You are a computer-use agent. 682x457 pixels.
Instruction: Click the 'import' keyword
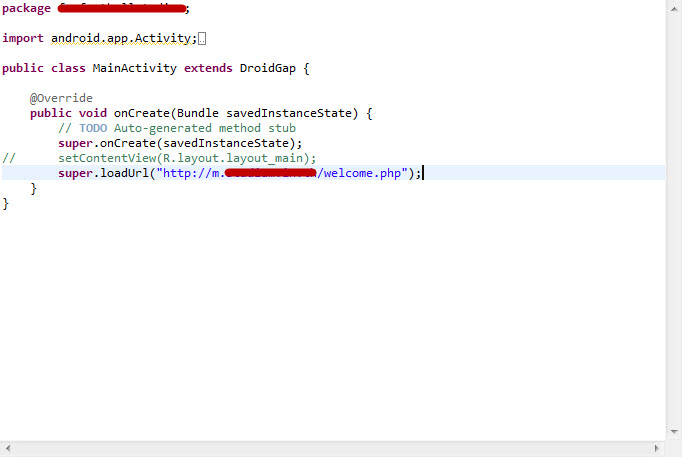[23, 39]
